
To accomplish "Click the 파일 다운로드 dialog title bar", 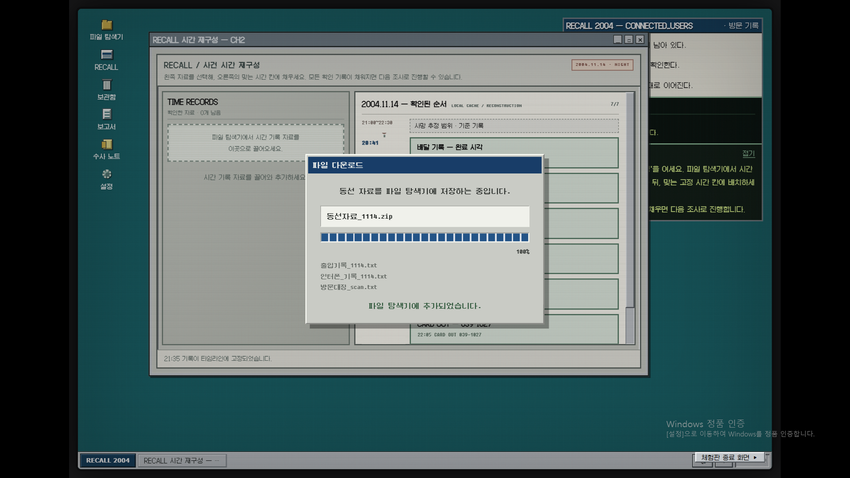I will (424, 165).
